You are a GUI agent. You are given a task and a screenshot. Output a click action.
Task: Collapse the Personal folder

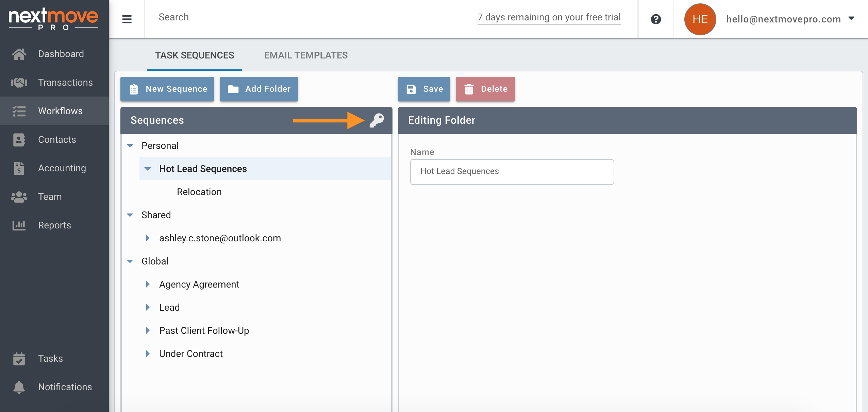(x=130, y=146)
